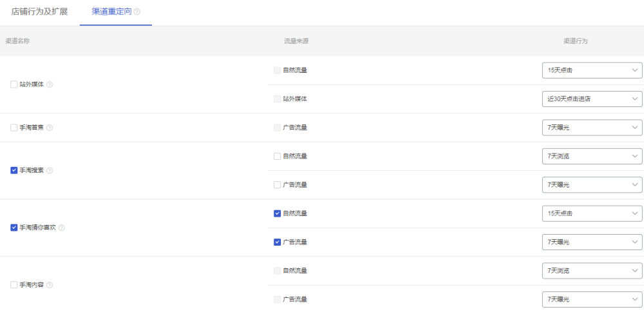Click help icon beside 手淘搜索 channel
The width and height of the screenshot is (644, 314).
50,171
